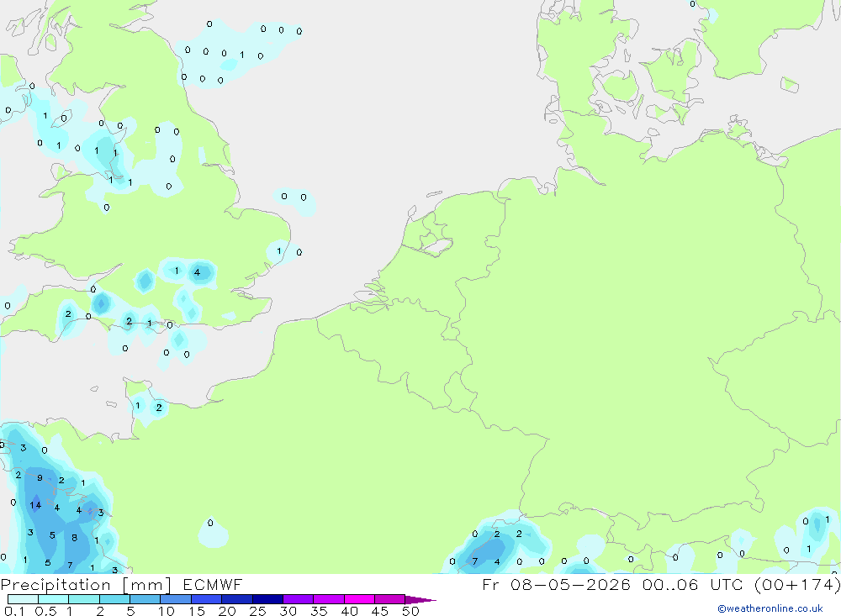Click the '20' legend scale value
841x616 pixels.
[x=227, y=611]
